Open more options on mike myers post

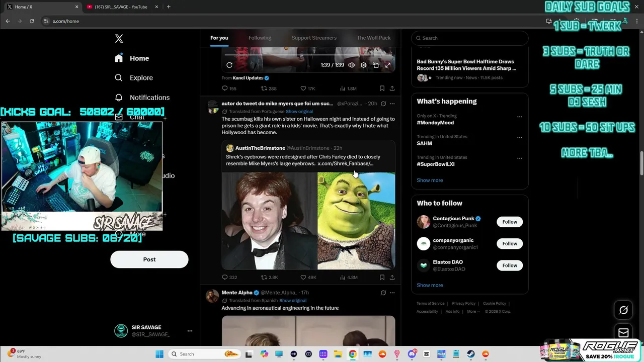pos(392,104)
